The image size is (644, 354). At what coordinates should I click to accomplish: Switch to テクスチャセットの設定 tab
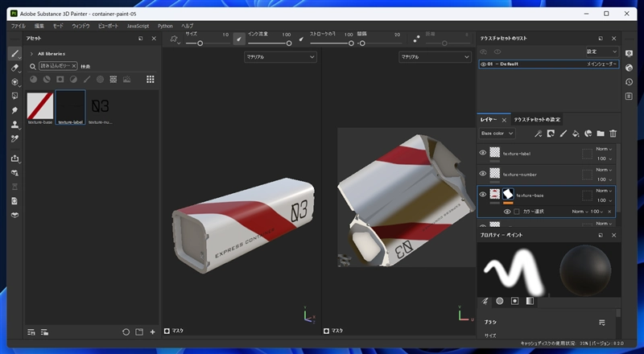pyautogui.click(x=537, y=119)
